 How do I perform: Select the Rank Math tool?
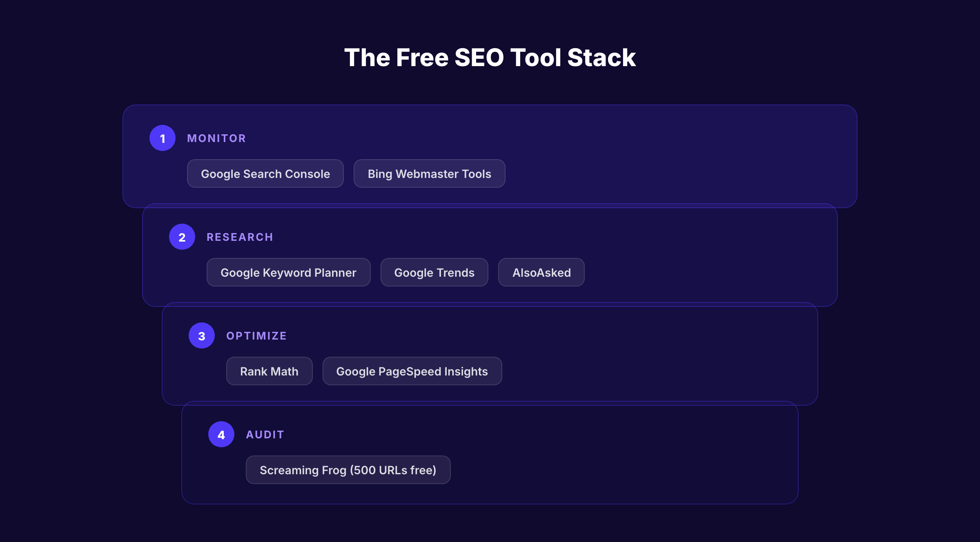[269, 371]
